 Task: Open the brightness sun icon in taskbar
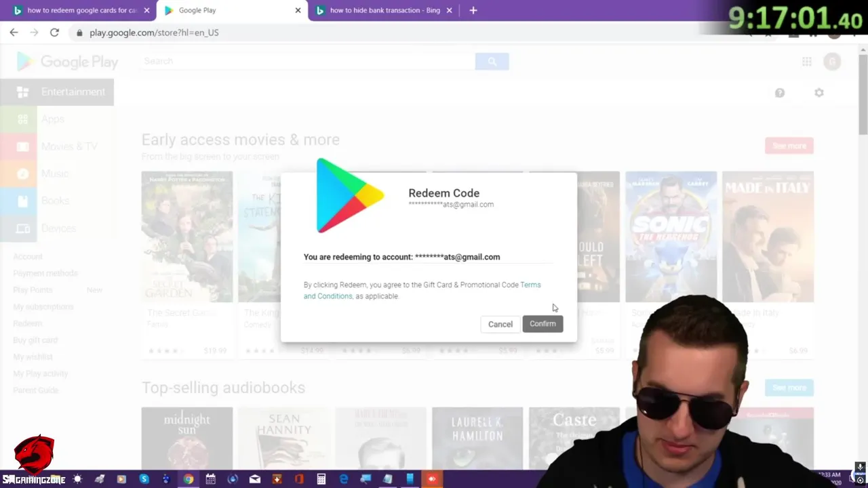tap(77, 480)
